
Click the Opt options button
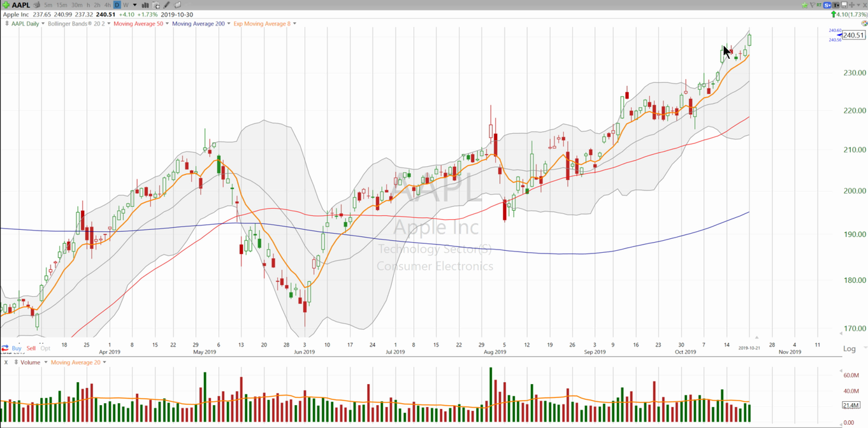click(45, 348)
